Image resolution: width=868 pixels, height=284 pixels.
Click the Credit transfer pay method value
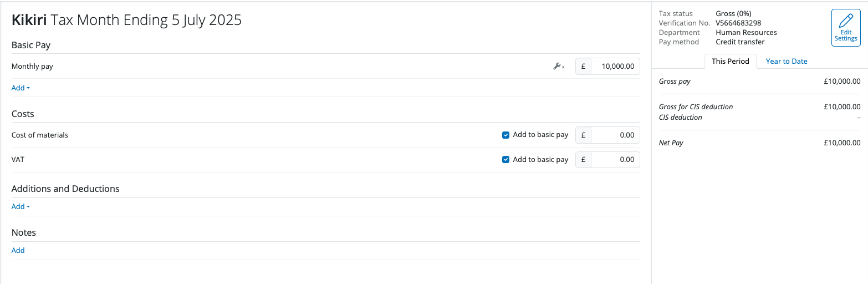click(x=740, y=42)
